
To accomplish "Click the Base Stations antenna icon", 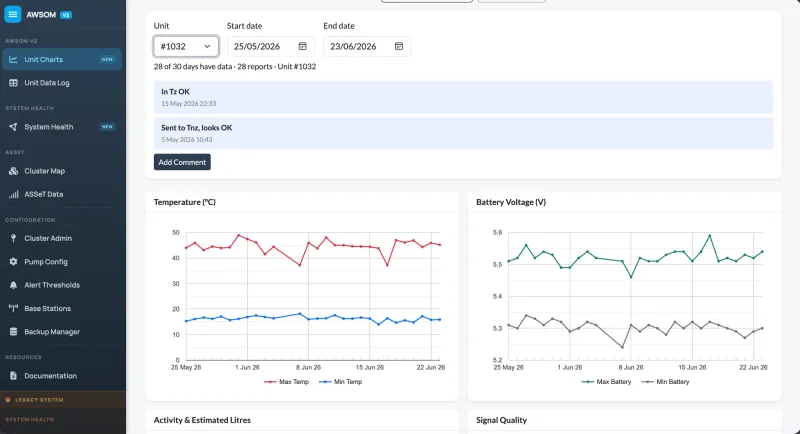I will tap(13, 308).
